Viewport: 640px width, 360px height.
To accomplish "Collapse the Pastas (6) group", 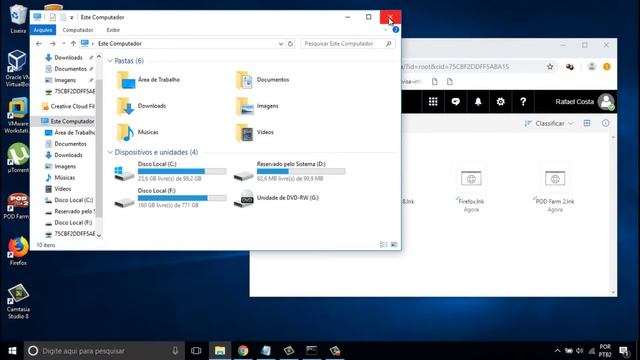I will pyautogui.click(x=110, y=61).
